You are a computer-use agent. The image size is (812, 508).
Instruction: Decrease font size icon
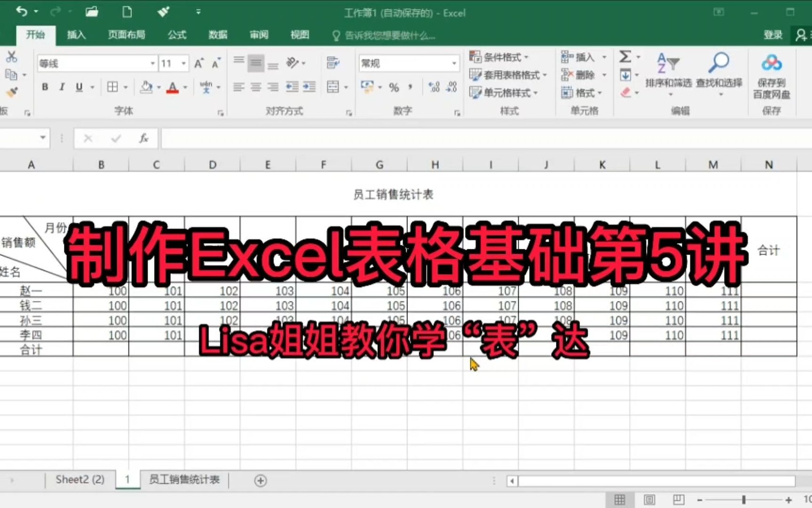click(216, 63)
